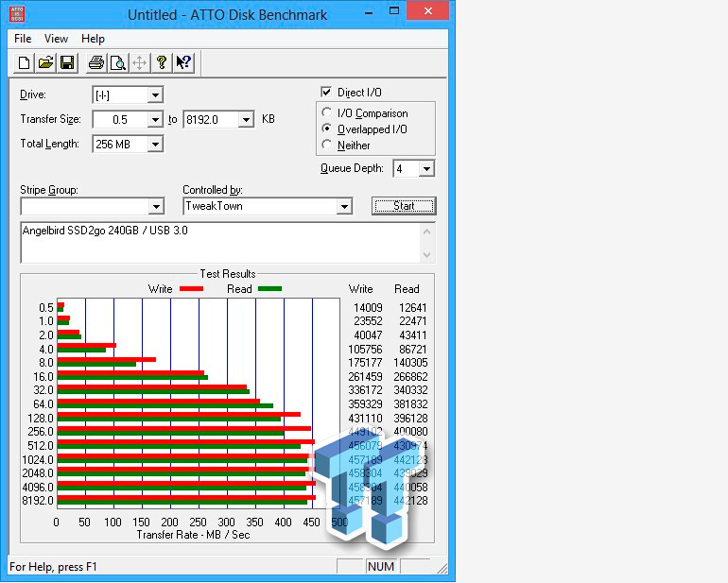
Task: Click the 16.0 row label in chart
Action: pos(43,376)
